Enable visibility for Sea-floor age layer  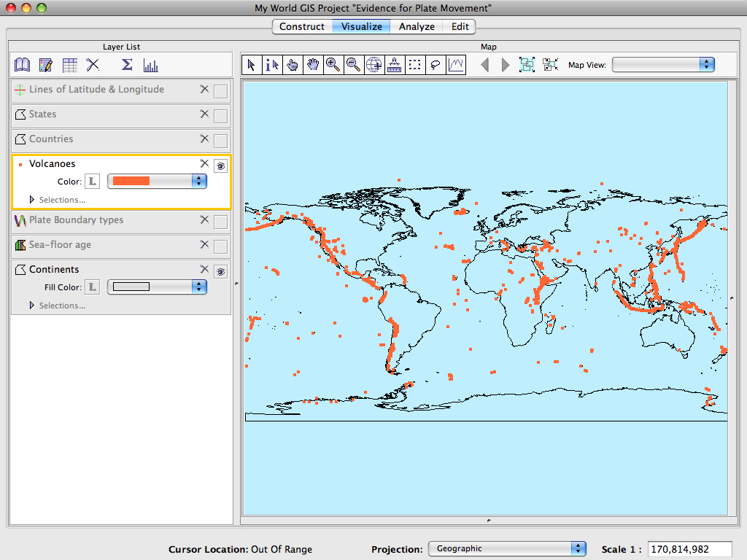point(220,247)
